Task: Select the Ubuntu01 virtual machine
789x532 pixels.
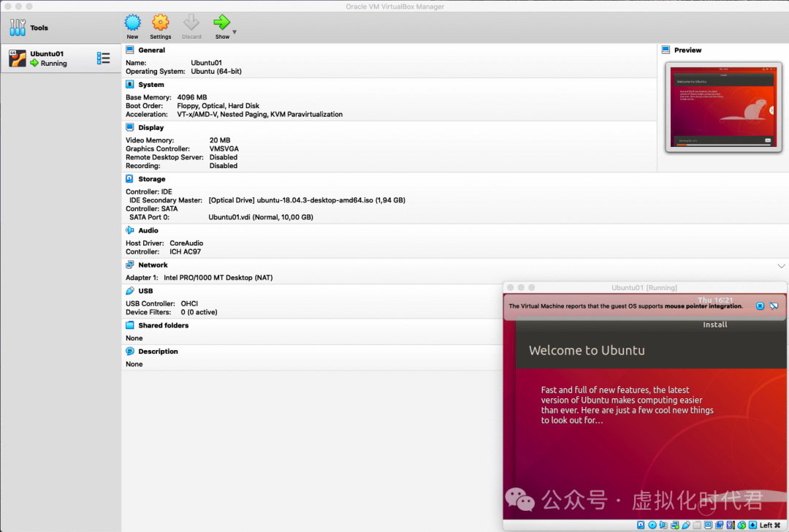Action: coord(61,58)
